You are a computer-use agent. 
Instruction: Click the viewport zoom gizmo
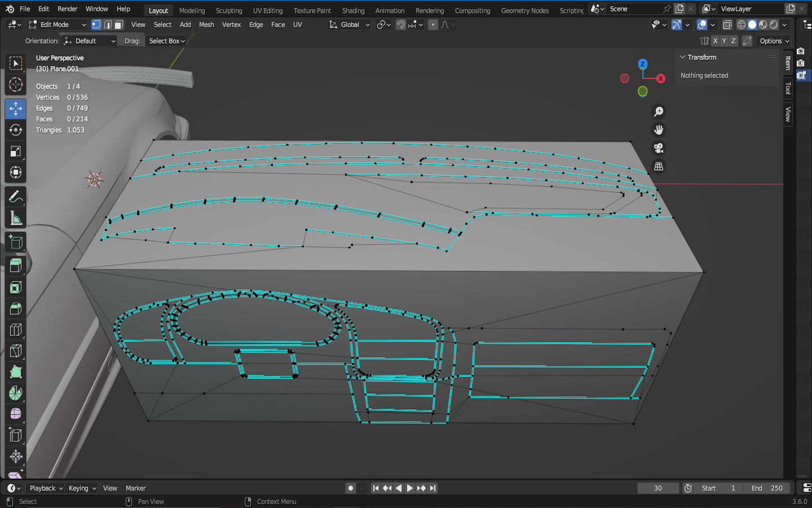point(658,112)
